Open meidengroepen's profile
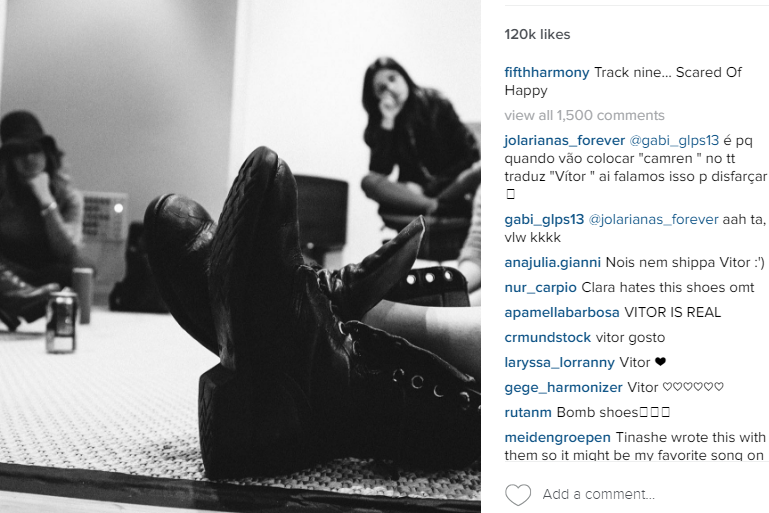Image resolution: width=769 pixels, height=513 pixels. pyautogui.click(x=558, y=437)
